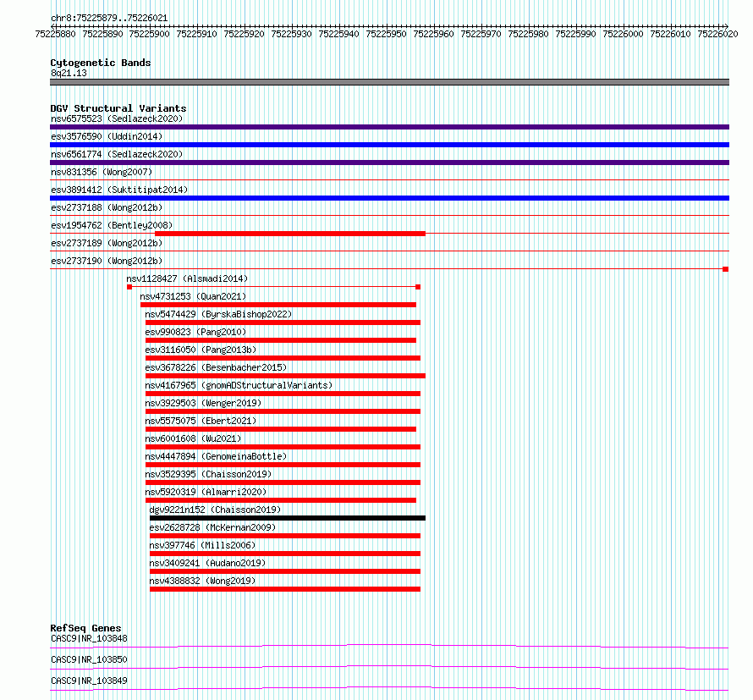Open the CASC9|NR_103850 gene label

click(89, 659)
